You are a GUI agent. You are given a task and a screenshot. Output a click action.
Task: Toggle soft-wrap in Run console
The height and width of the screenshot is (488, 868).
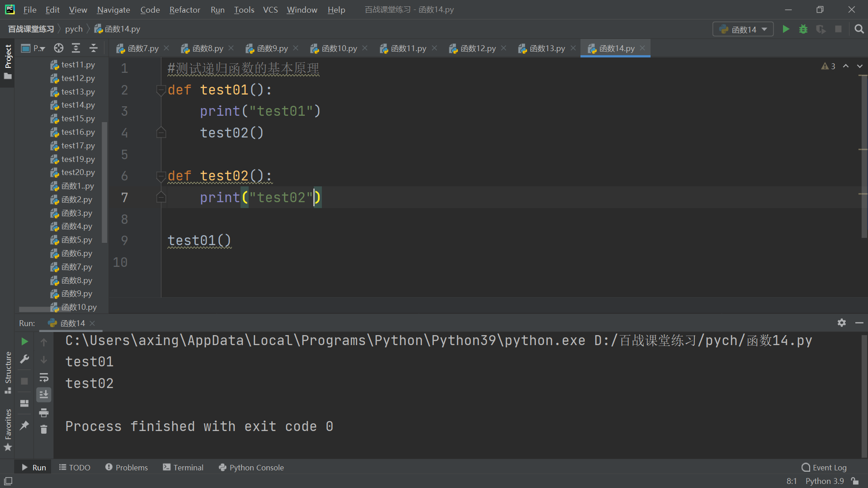click(x=44, y=377)
